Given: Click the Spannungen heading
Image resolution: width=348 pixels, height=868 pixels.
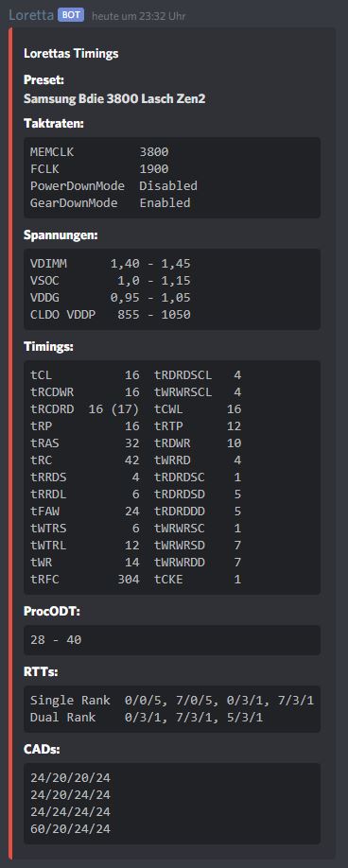Looking at the screenshot, I should pos(61,235).
